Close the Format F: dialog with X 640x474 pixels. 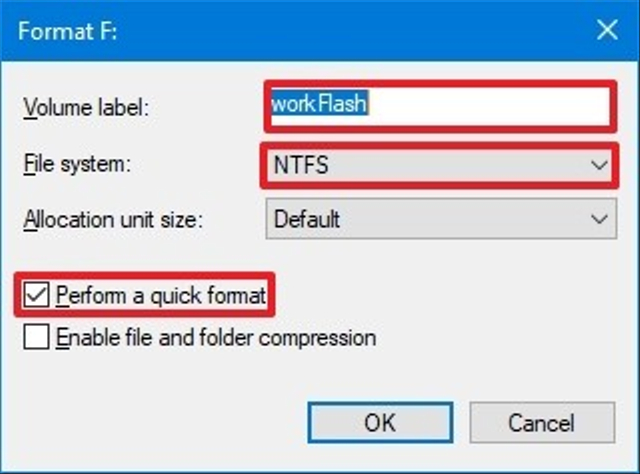[x=606, y=30]
